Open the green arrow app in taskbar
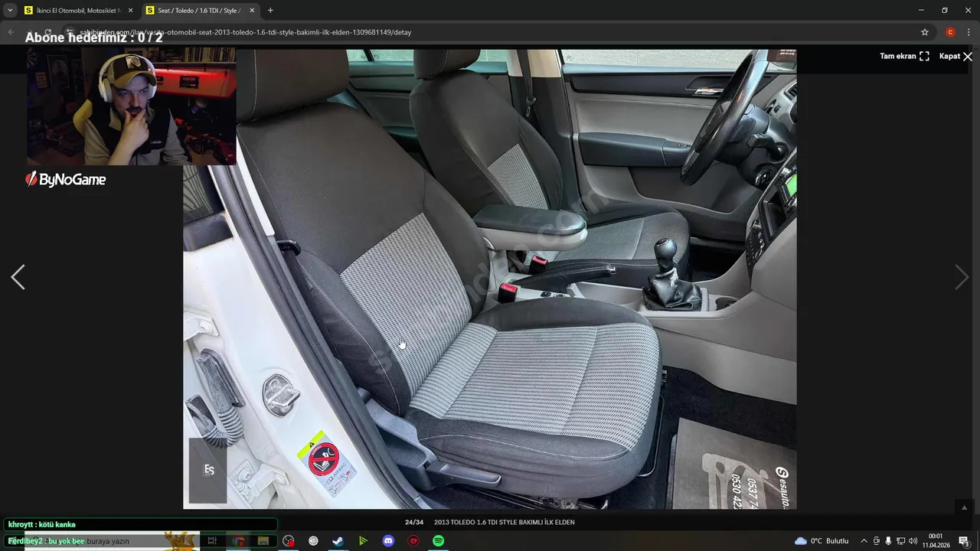The width and height of the screenshot is (980, 551). [363, 541]
